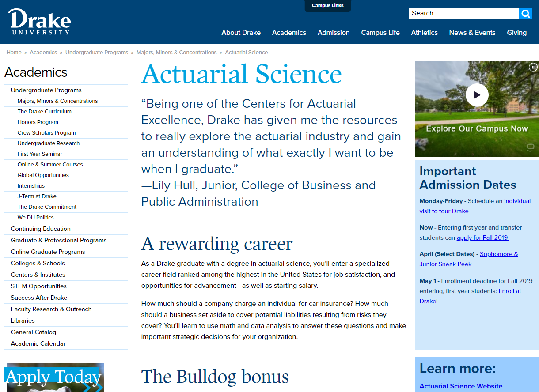Click the Academics breadcrumb link
Viewport: 539px width, 392px height.
[x=43, y=53]
